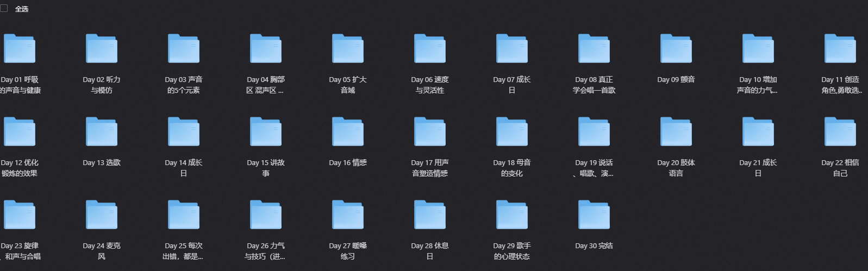
Task: Click the Day 24 麦克风 folder name
Action: click(x=102, y=251)
